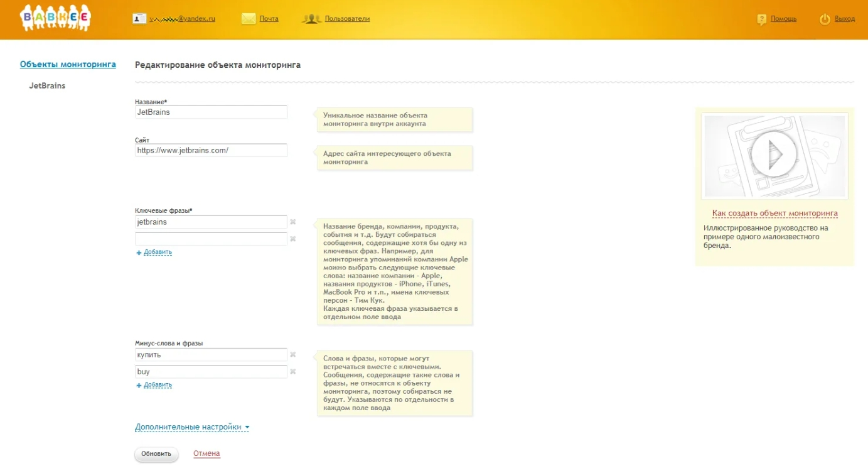Remove the jetbrains key phrase with its X icon
This screenshot has width=868, height=466.
click(x=292, y=222)
